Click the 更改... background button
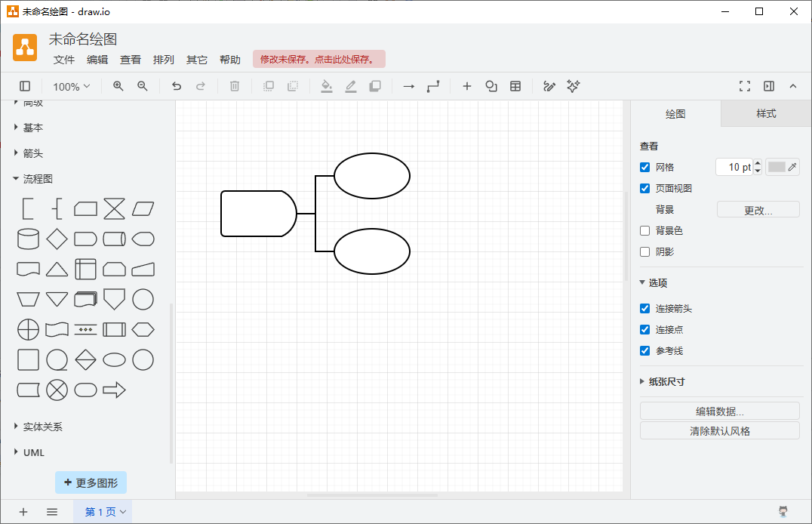Image resolution: width=812 pixels, height=524 pixels. (x=758, y=210)
